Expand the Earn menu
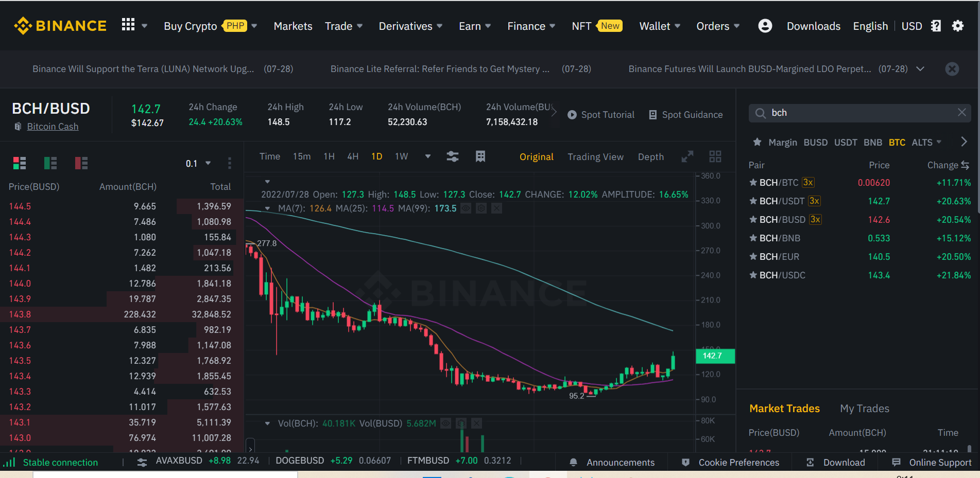Screen dimensions: 980x478 475,26
